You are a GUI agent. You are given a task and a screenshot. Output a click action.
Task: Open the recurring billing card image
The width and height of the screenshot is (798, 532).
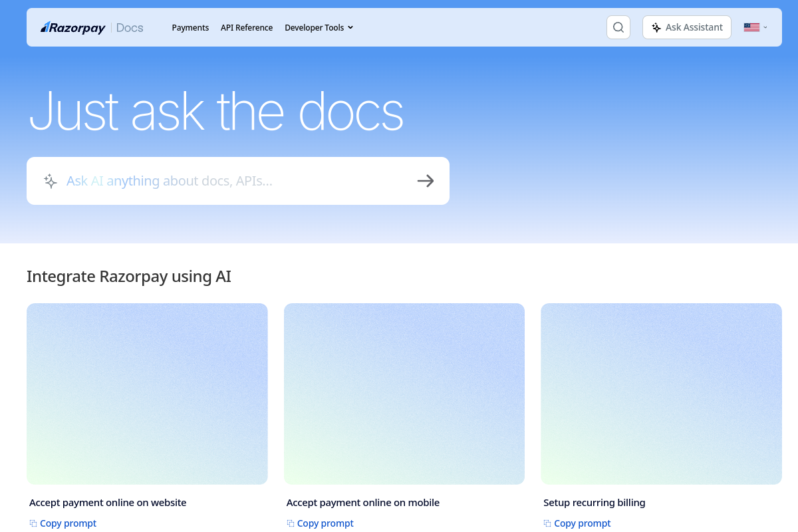click(x=662, y=394)
